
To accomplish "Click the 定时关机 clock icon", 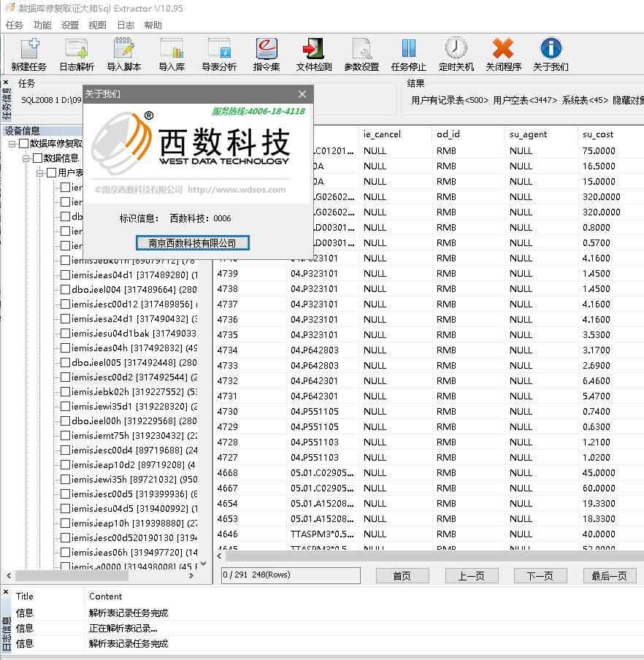I will [456, 54].
